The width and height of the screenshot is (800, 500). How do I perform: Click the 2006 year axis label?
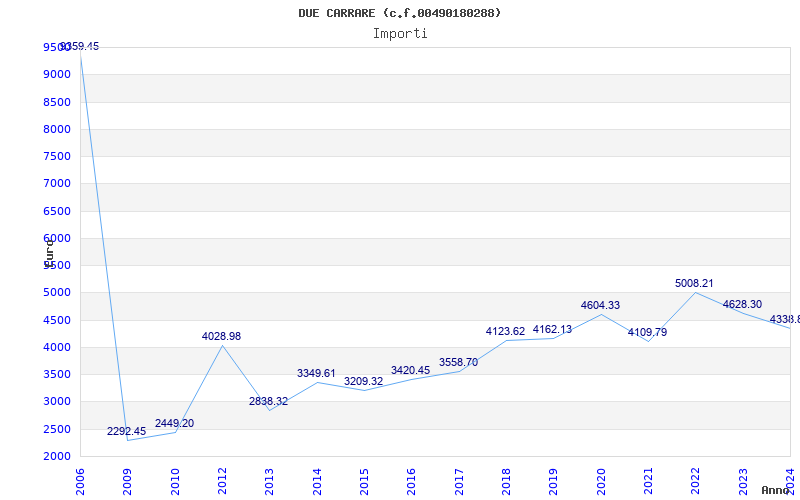click(80, 480)
